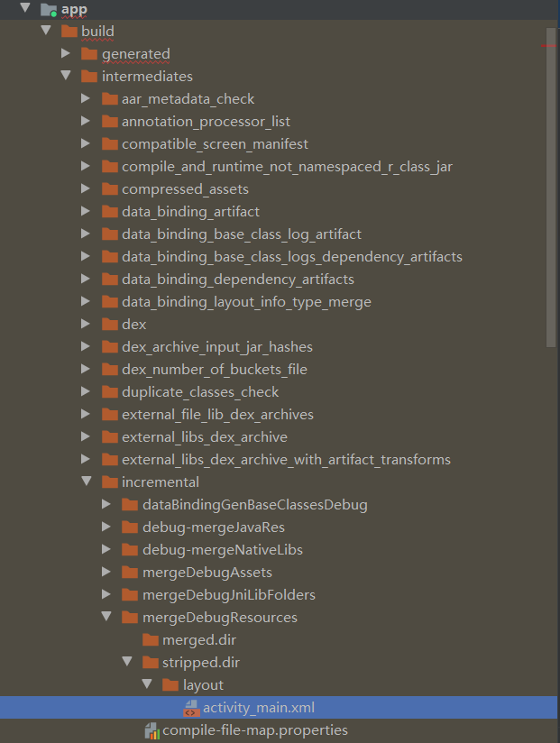Click the dataBindingGenBaseClassesDebug folder icon

click(130, 505)
